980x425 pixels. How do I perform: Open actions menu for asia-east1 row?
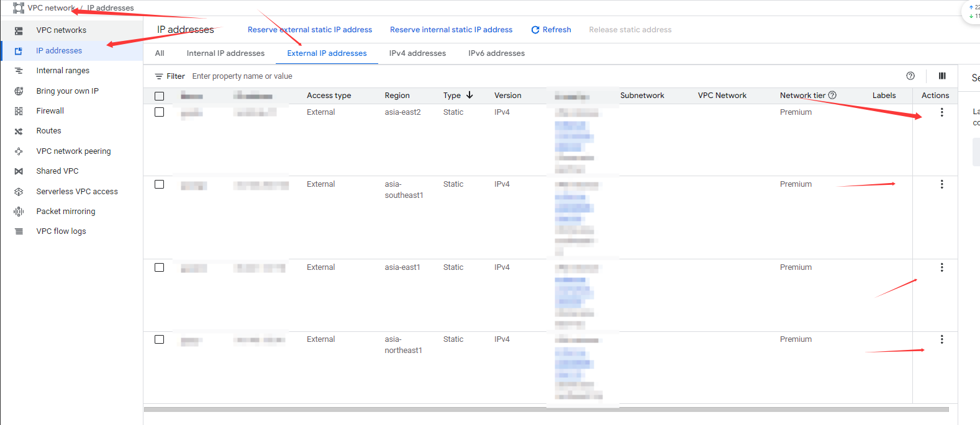tap(941, 267)
